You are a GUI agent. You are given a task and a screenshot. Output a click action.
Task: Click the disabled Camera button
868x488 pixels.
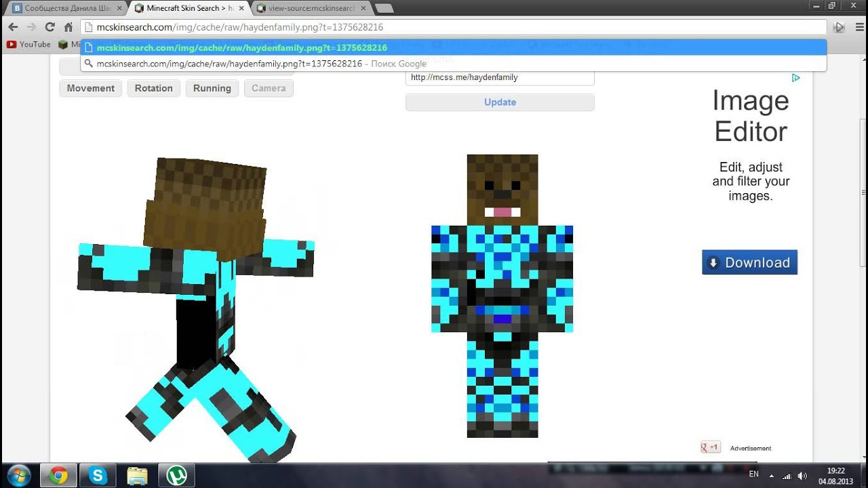point(269,88)
